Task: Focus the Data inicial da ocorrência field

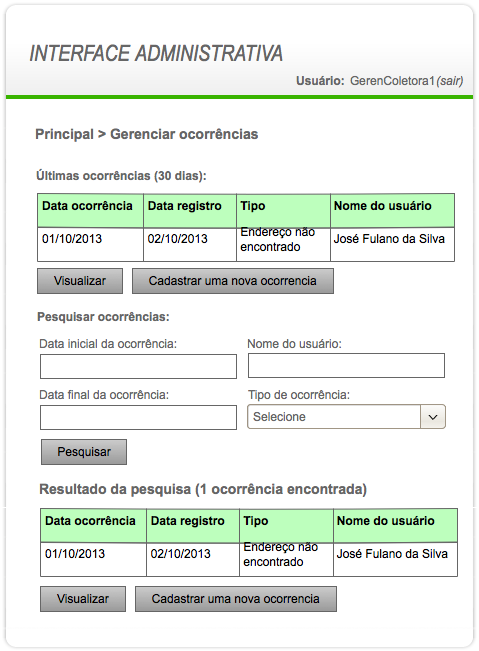Action: pyautogui.click(x=138, y=366)
